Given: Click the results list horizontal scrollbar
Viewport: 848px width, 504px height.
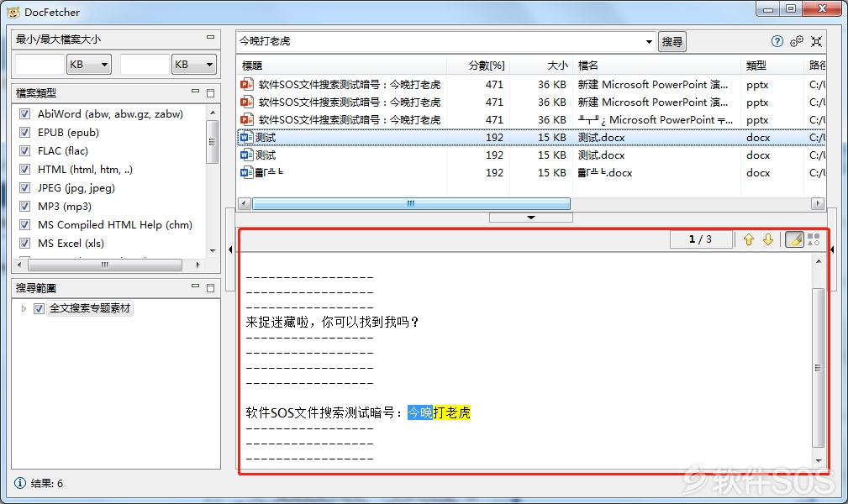Looking at the screenshot, I should (x=411, y=204).
